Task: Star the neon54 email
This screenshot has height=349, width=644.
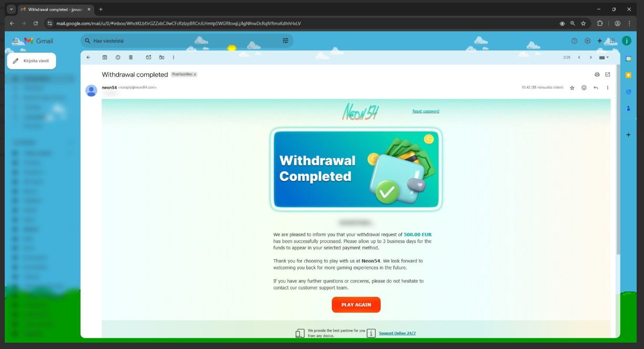Action: [x=572, y=88]
